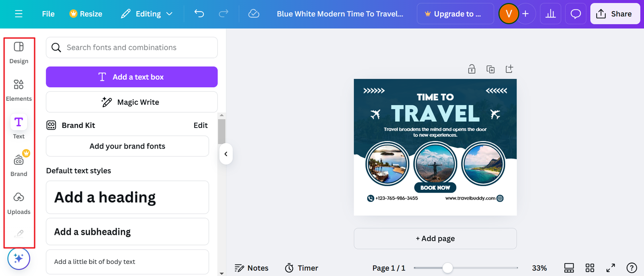
Task: Select the faded Draw pencil tool icon
Action: coord(19,234)
